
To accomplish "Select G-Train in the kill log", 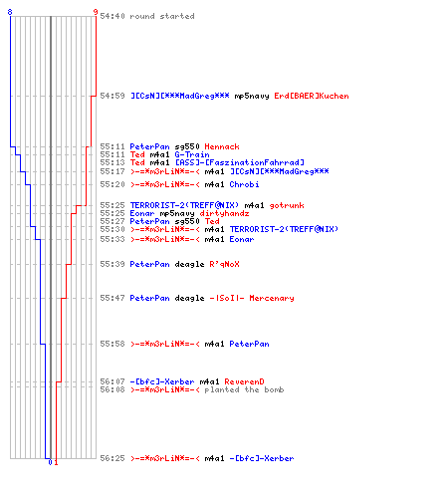I will pyautogui.click(x=192, y=154).
